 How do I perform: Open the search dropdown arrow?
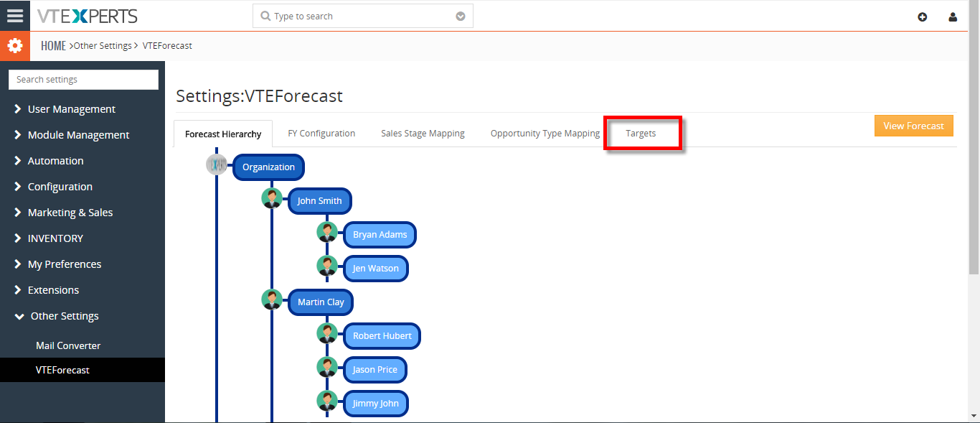[461, 17]
